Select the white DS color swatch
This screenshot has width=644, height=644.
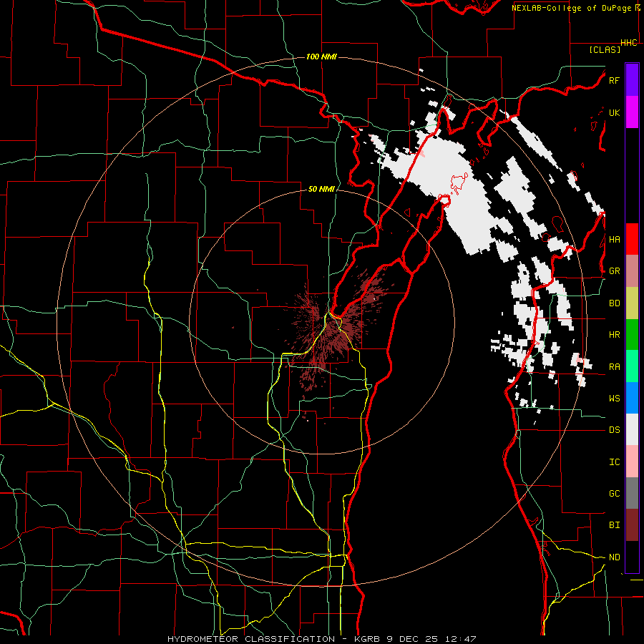coord(632,430)
